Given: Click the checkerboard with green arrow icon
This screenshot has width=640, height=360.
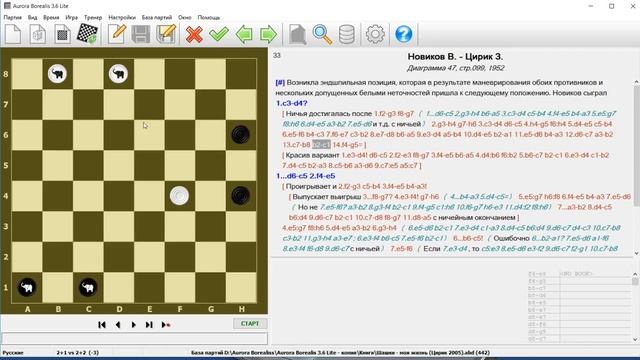Looking at the screenshot, I should (87, 34).
